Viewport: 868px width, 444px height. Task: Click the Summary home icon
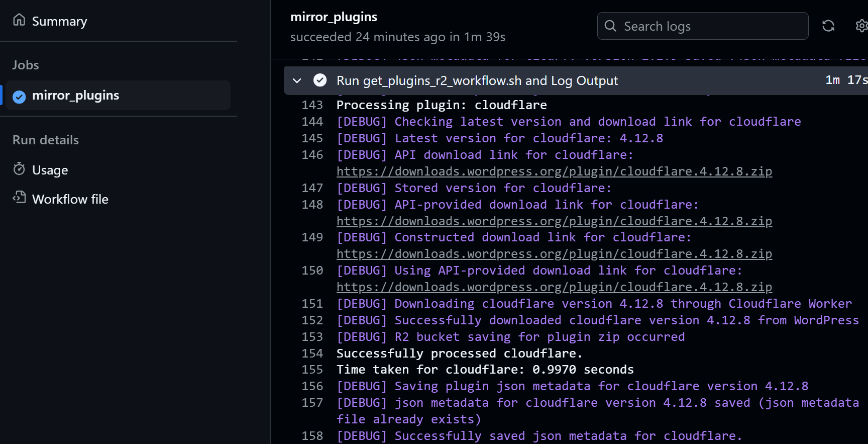click(x=19, y=20)
